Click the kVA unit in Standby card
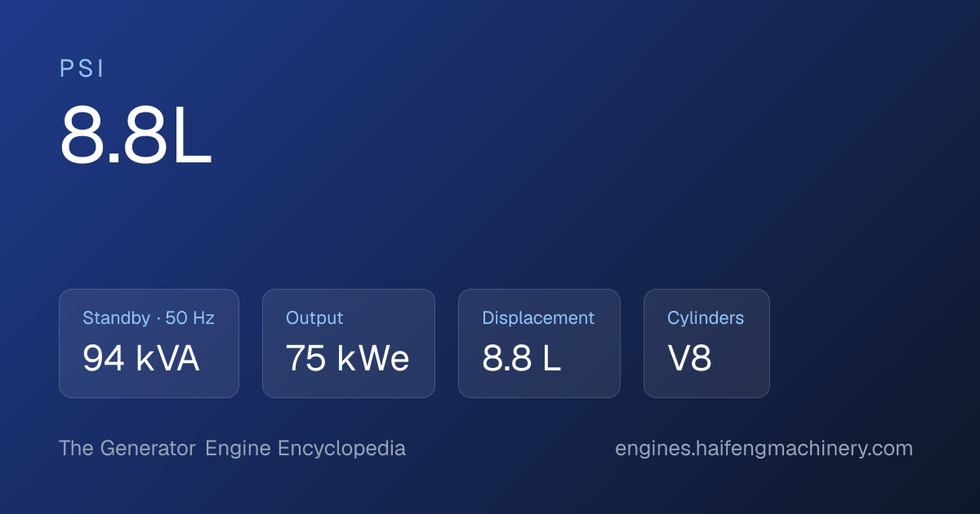980x514 pixels. click(x=168, y=359)
